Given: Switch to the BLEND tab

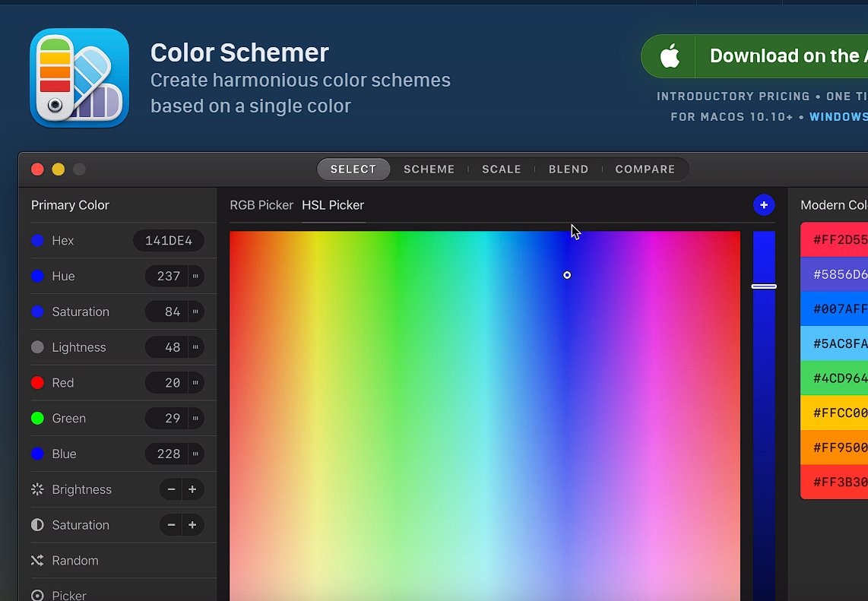Looking at the screenshot, I should [569, 169].
